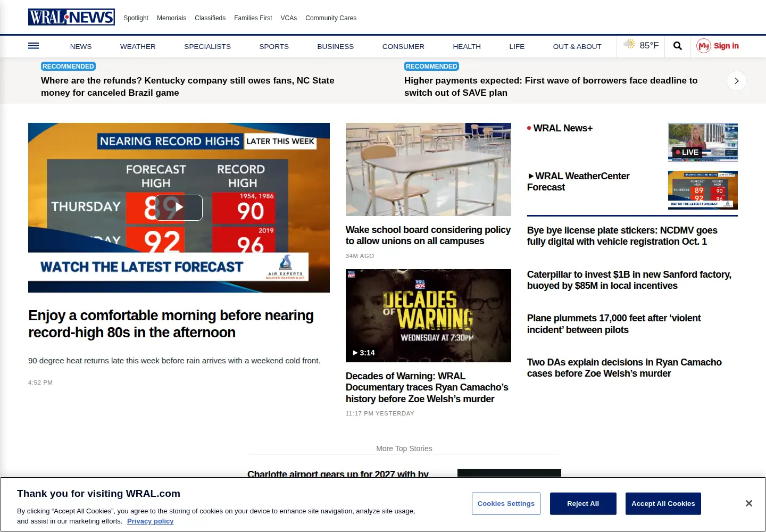The height and width of the screenshot is (532, 766).
Task: Play the Decades of Warning video thumbnail
Action: pos(428,315)
